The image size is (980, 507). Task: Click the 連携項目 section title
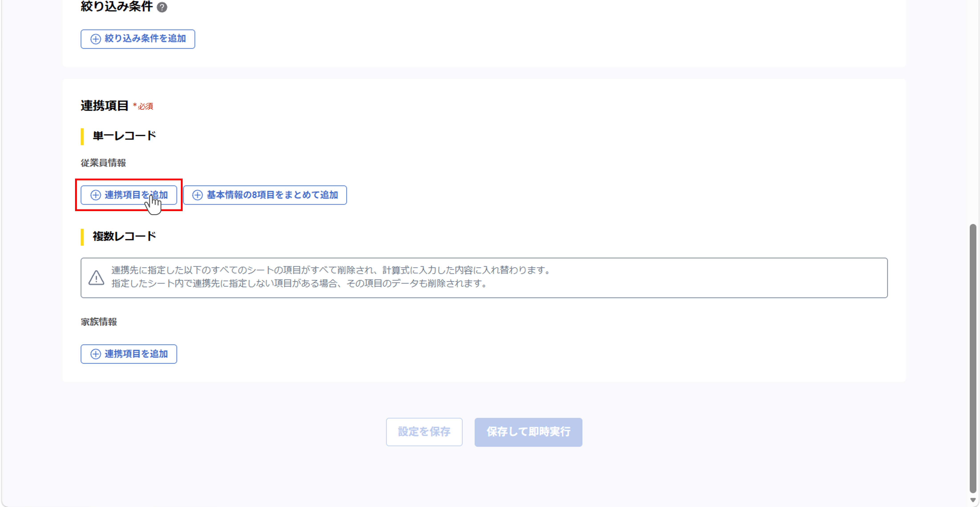104,106
